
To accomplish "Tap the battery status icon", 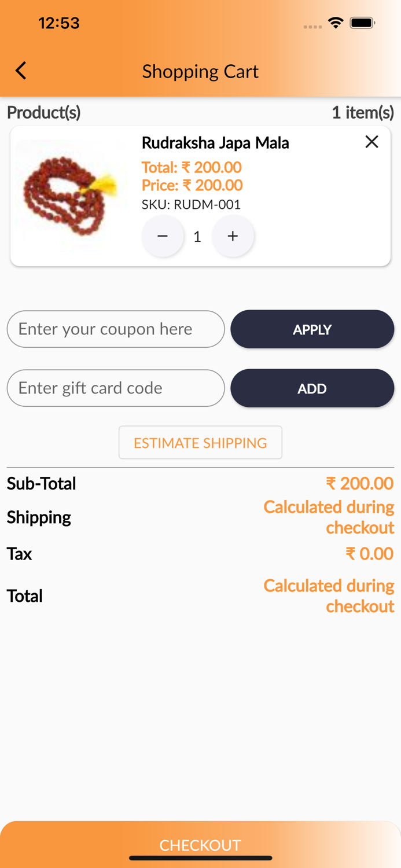I will [x=363, y=23].
